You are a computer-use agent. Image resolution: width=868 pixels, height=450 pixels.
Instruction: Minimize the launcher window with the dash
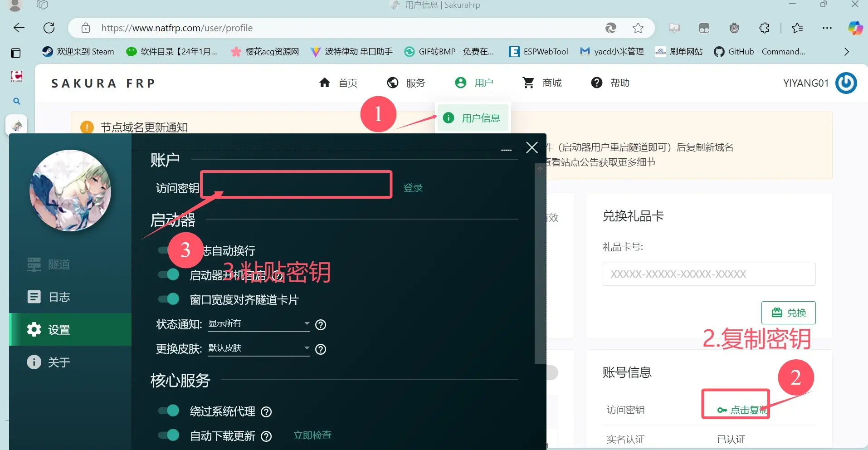point(506,150)
